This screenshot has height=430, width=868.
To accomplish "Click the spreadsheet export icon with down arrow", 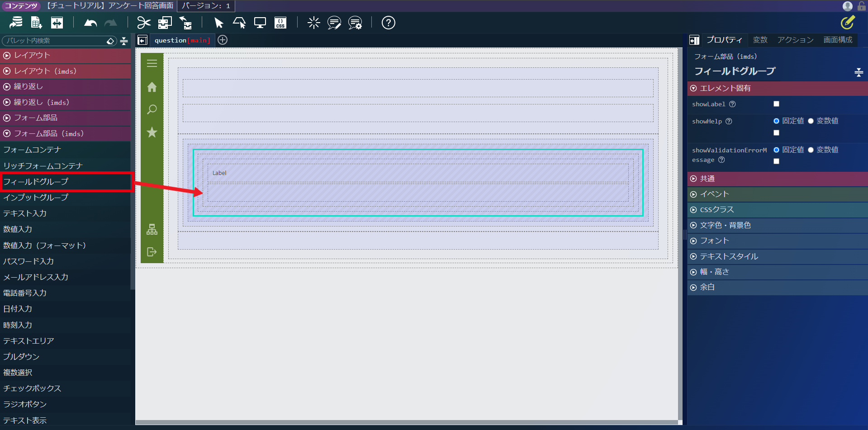I will point(36,23).
